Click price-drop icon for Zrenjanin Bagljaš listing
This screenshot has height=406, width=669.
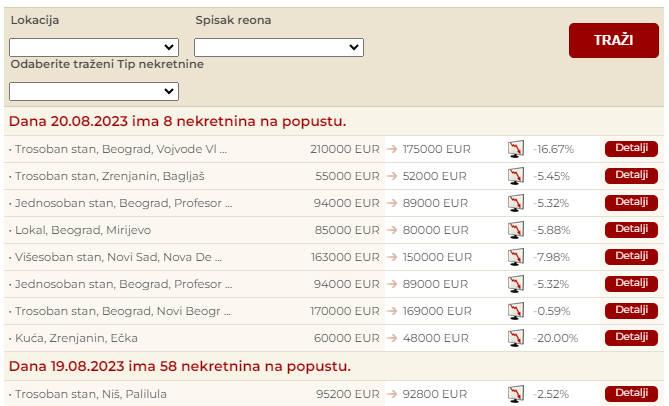click(516, 176)
